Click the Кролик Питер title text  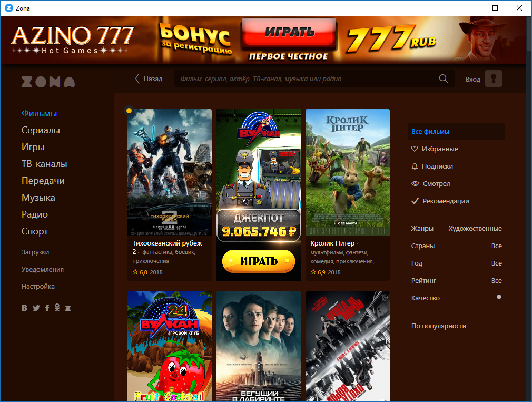[332, 243]
